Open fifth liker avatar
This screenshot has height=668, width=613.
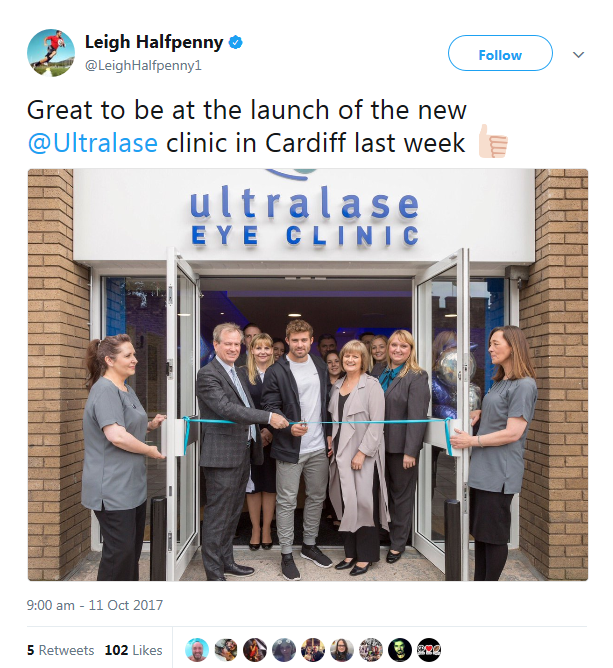313,650
